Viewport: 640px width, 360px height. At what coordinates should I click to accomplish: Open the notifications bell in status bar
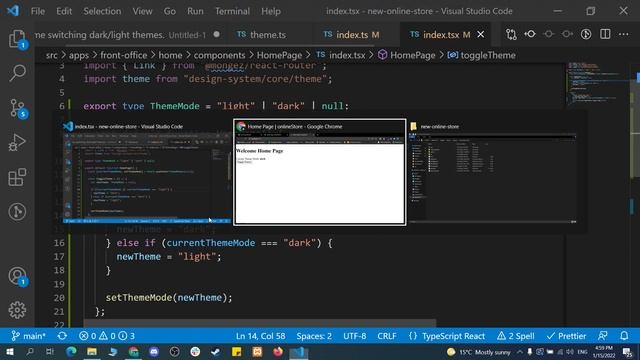coord(624,336)
